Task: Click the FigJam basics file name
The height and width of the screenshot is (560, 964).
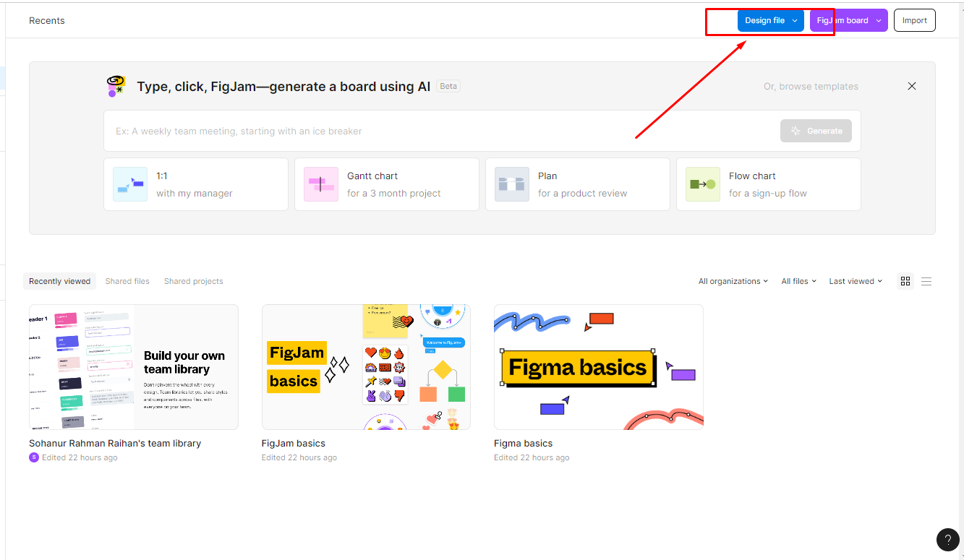Action: [x=294, y=443]
